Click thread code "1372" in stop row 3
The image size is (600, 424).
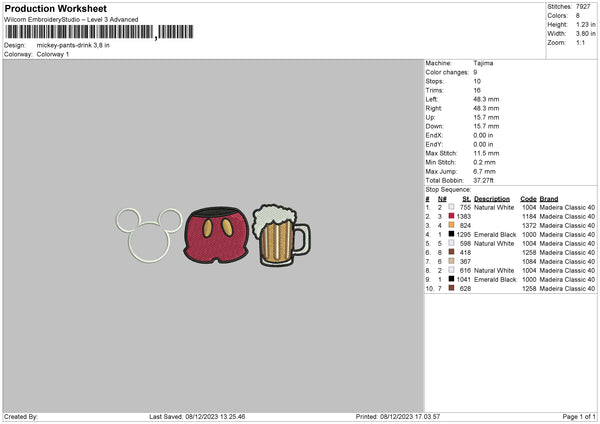(x=529, y=225)
